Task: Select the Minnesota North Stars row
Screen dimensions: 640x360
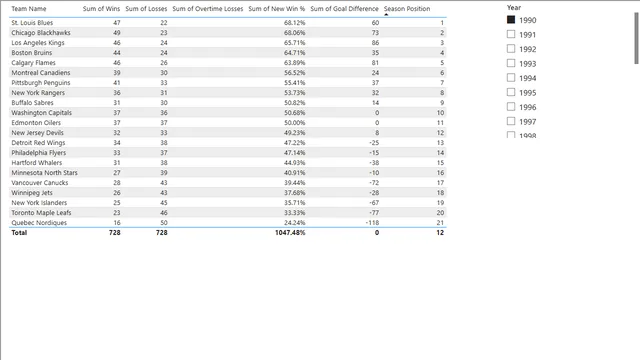Action: pos(228,173)
